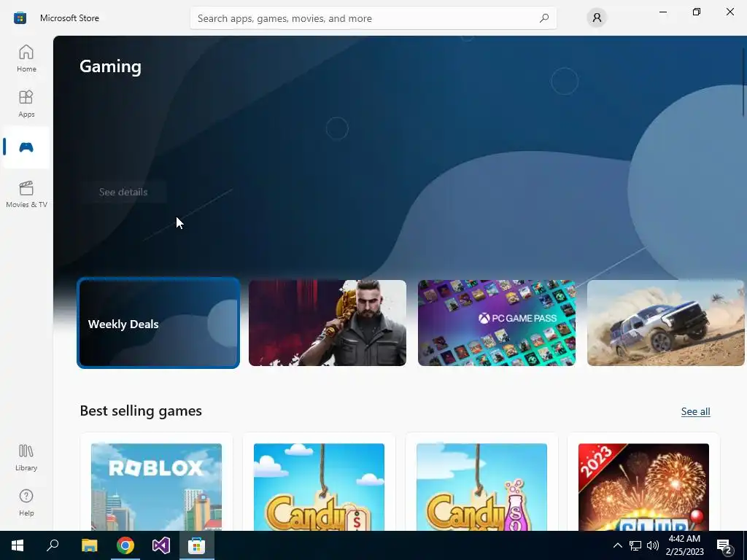Open the notification center icon

(x=724, y=545)
